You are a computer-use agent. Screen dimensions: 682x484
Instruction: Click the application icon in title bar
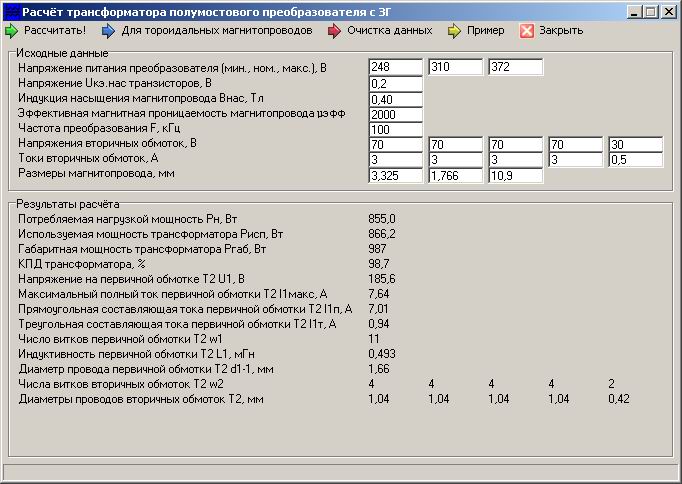(x=14, y=12)
